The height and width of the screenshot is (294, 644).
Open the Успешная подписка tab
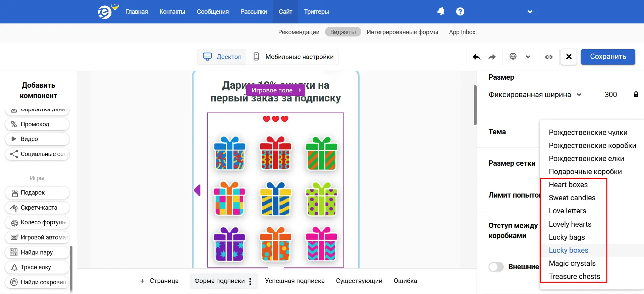294,281
